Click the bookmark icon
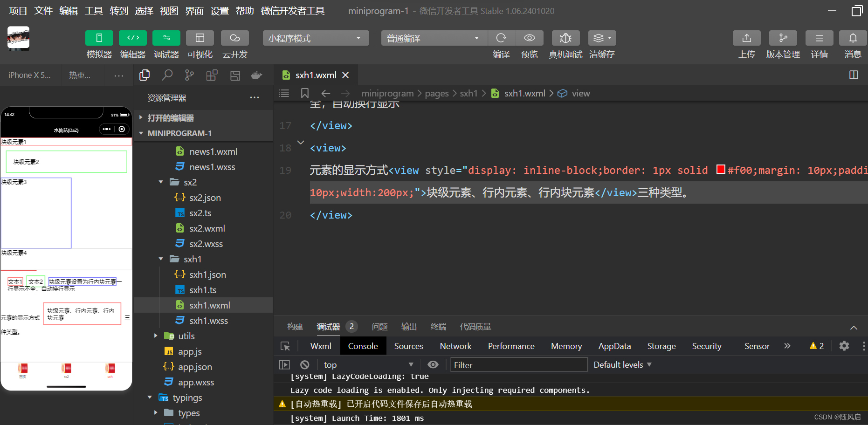This screenshot has height=425, width=868. pyautogui.click(x=305, y=93)
